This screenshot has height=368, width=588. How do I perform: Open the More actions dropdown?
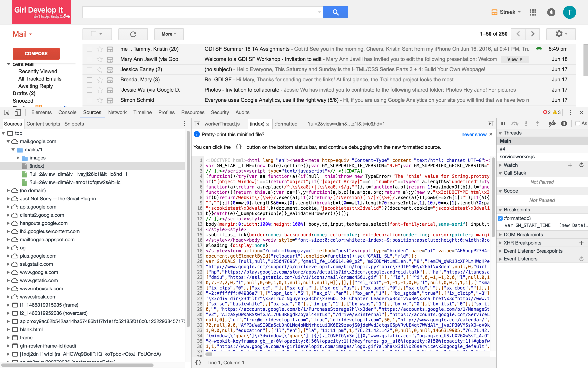(169, 34)
